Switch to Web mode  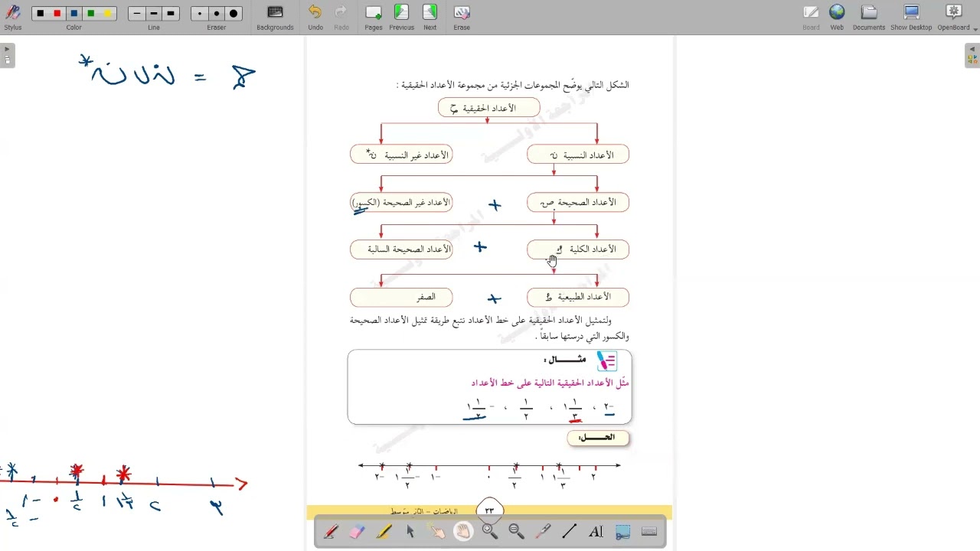[x=837, y=17]
